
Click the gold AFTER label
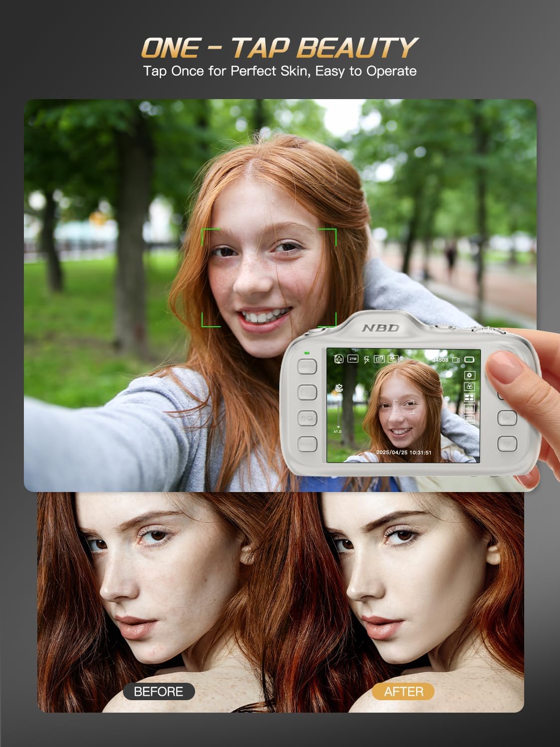(403, 691)
